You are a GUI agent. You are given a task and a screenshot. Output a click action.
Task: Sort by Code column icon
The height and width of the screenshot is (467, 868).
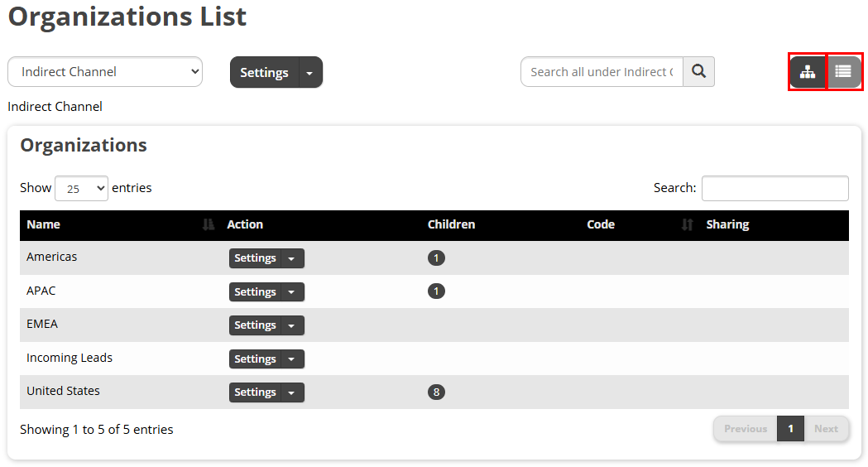click(x=687, y=224)
